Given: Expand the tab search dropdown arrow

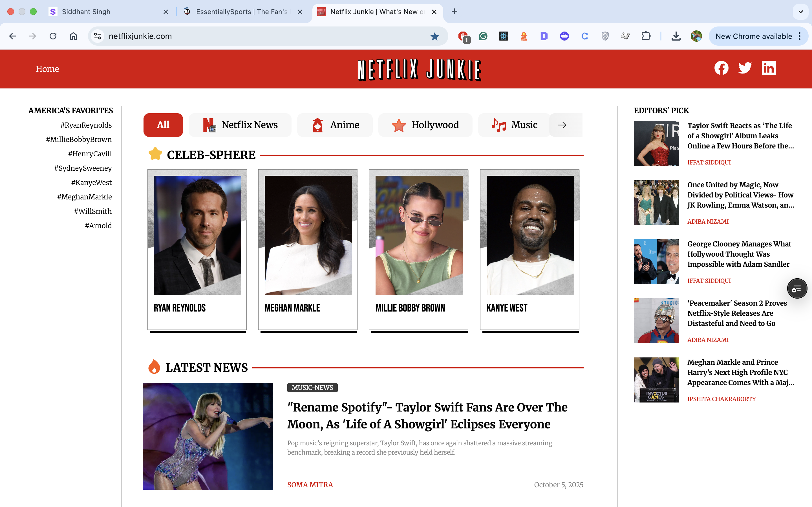Looking at the screenshot, I should click(x=801, y=12).
